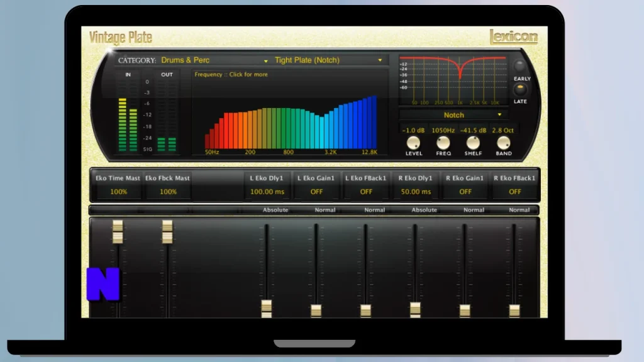The width and height of the screenshot is (644, 362).
Task: Click the L Eko Gain1 OFF value
Action: point(316,192)
